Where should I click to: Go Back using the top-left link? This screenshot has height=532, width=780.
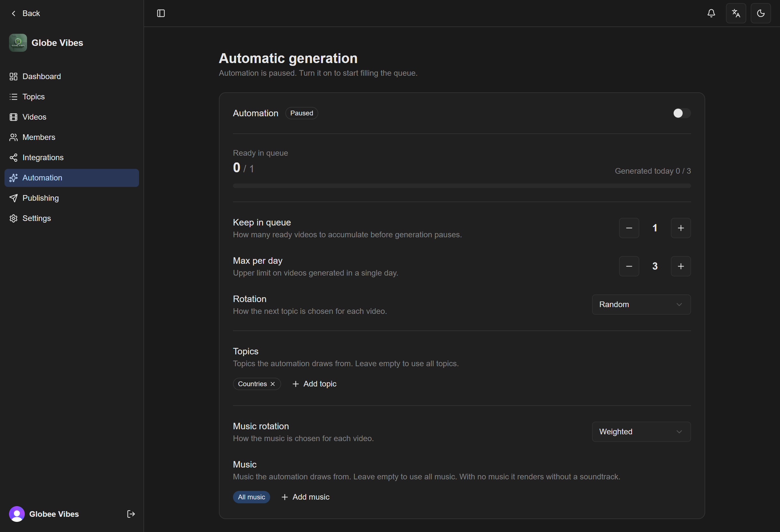click(x=26, y=14)
